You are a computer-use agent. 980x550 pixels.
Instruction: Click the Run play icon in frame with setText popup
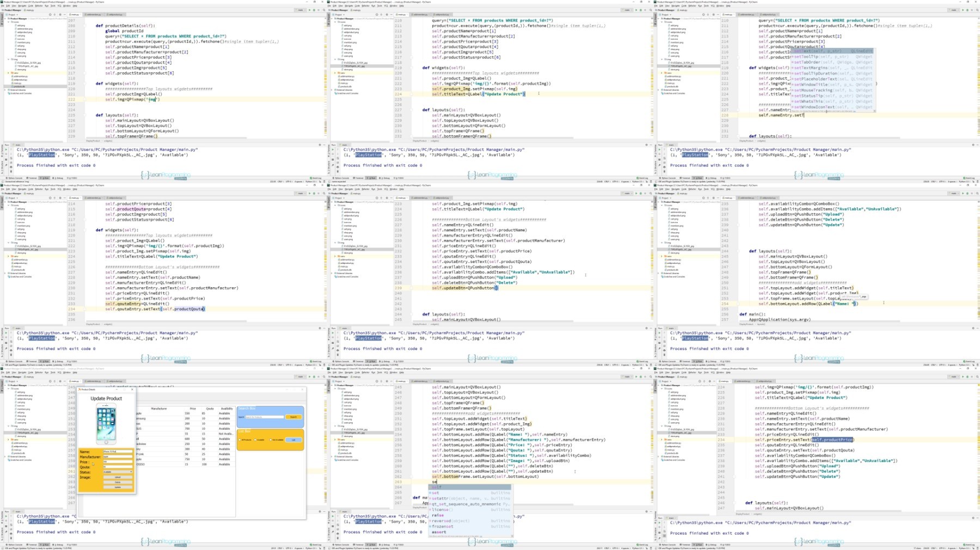963,10
